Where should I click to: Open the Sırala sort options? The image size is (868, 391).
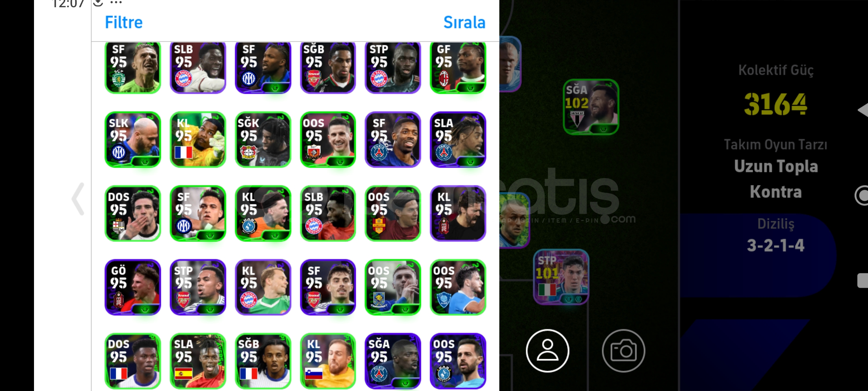(x=464, y=22)
